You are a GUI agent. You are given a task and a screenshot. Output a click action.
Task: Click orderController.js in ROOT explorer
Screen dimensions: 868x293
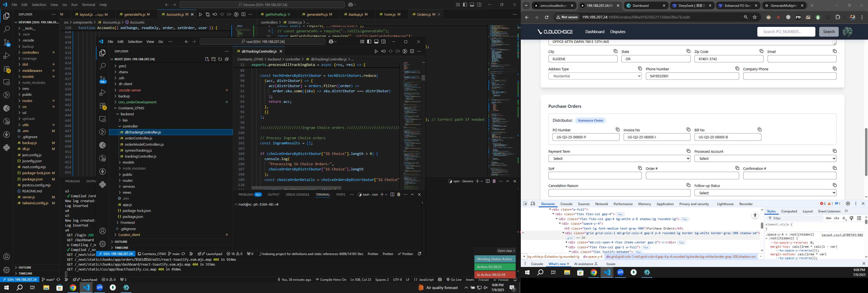(138, 138)
